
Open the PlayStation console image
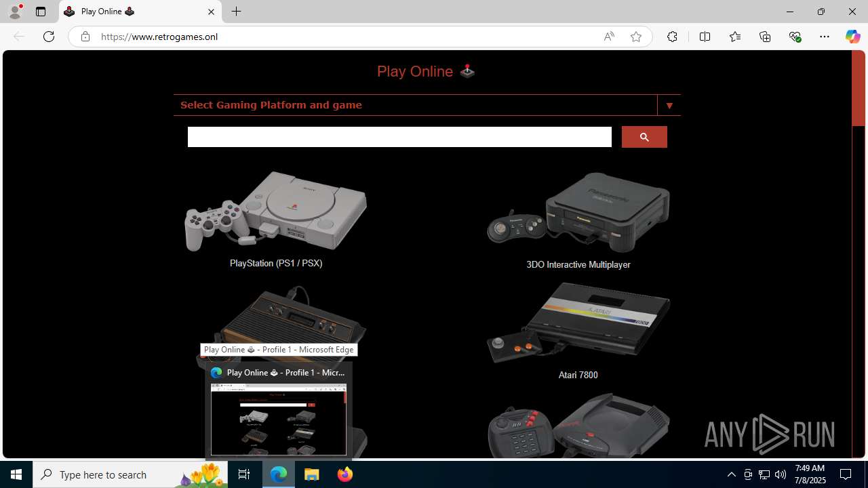tap(275, 211)
